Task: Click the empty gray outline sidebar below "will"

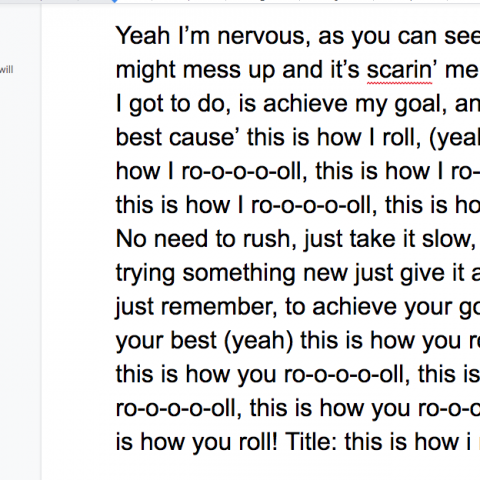Action: [x=20, y=267]
